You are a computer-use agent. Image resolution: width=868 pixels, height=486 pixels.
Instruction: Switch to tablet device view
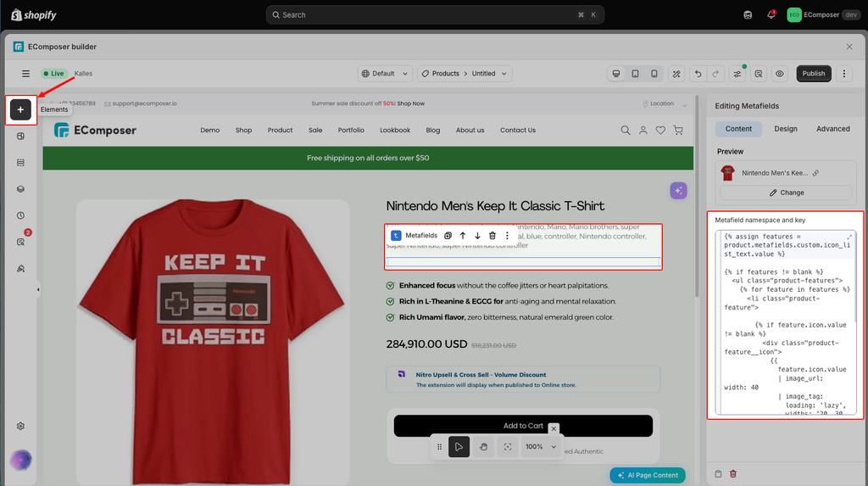click(635, 74)
